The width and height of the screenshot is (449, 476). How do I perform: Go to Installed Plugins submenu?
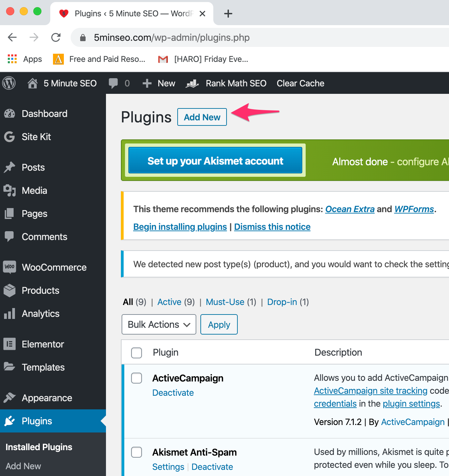(39, 447)
